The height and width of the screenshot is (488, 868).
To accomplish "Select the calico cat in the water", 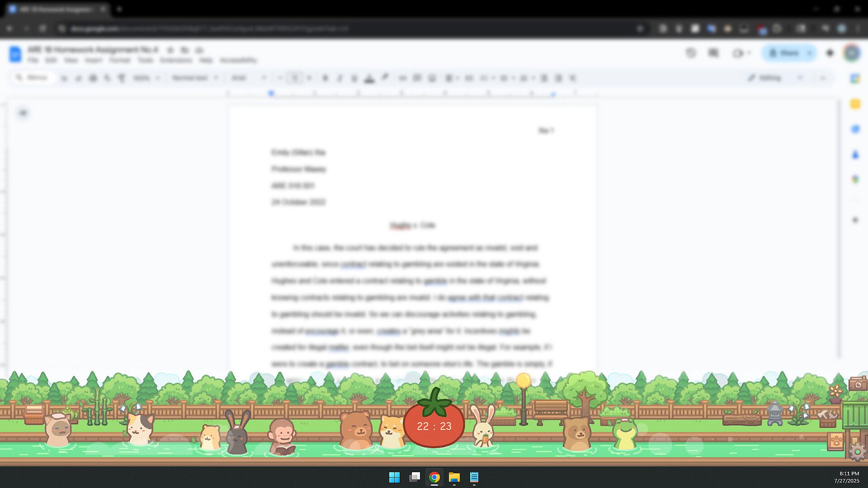I will pos(140,428).
